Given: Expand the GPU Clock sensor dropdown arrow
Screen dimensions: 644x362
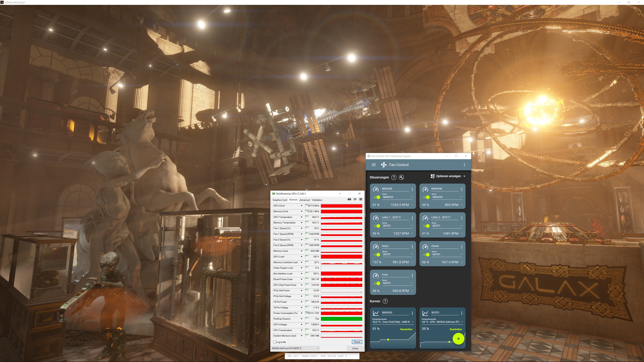Looking at the screenshot, I should click(302, 206).
